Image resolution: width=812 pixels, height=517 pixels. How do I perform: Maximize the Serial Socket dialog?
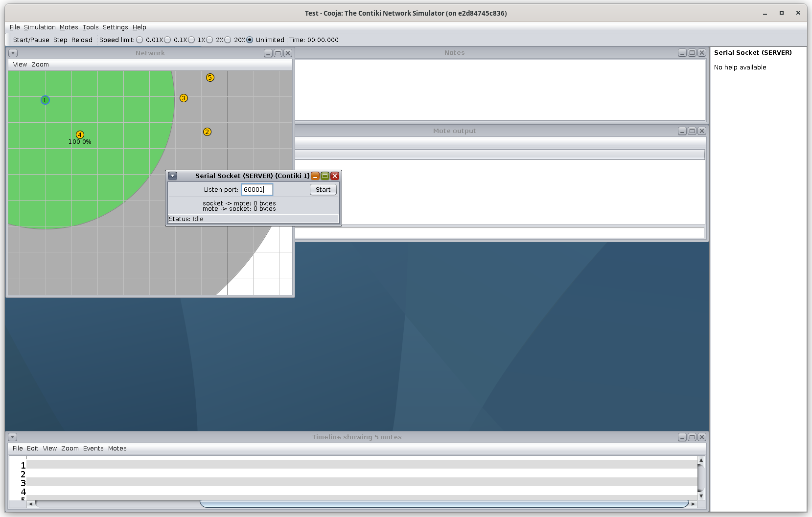click(325, 176)
